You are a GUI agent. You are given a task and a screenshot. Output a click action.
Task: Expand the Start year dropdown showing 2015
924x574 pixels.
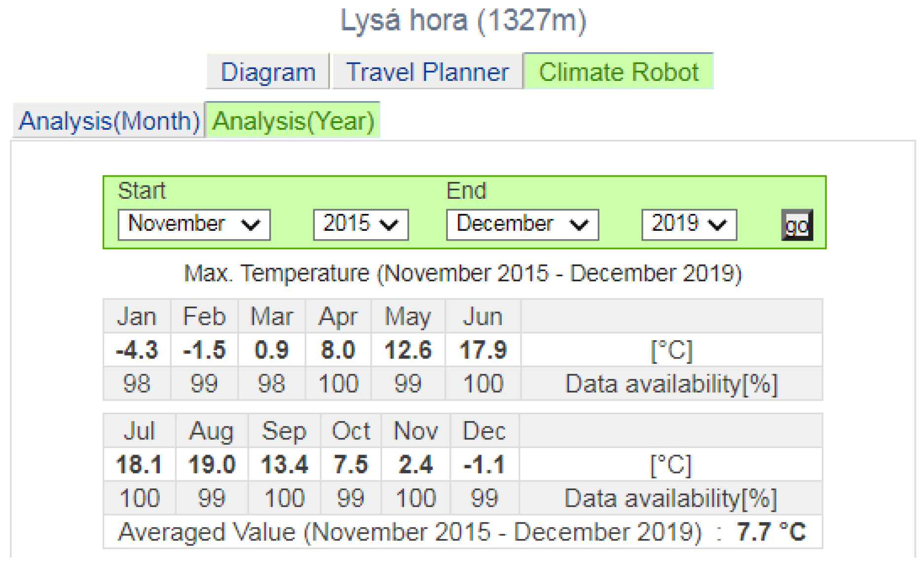[361, 224]
